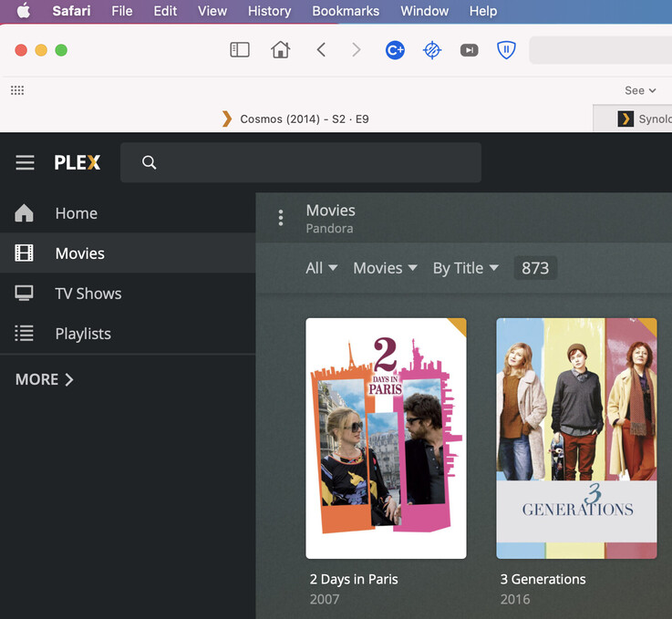672x619 pixels.
Task: Select Movies library in sidebar
Action: pyautogui.click(x=128, y=253)
